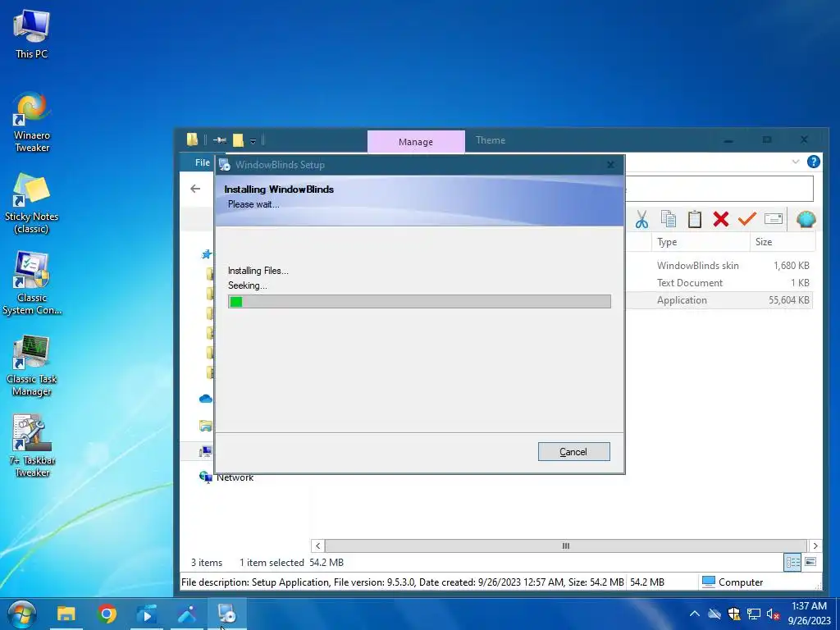Open Classic System Control desktop shortcut

[x=32, y=284]
